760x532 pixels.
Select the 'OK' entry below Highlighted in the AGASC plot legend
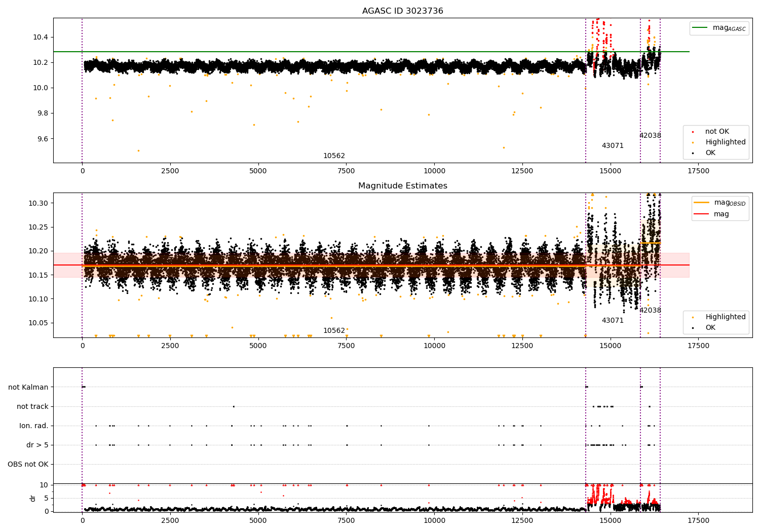(x=710, y=153)
